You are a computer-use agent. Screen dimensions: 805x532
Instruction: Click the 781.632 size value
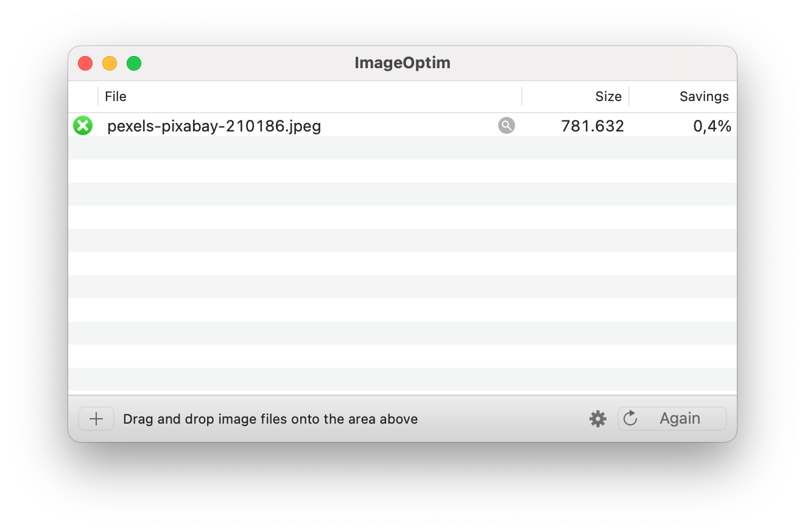pyautogui.click(x=592, y=126)
